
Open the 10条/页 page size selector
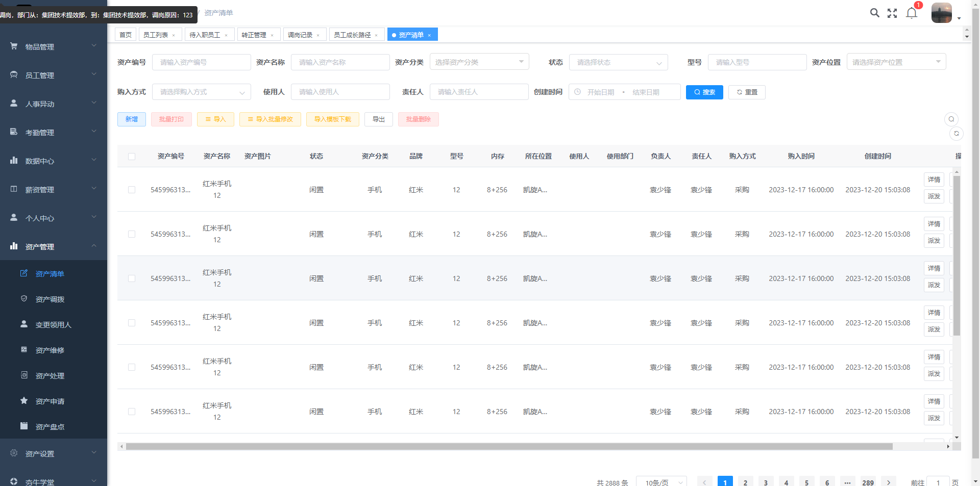coord(661,482)
